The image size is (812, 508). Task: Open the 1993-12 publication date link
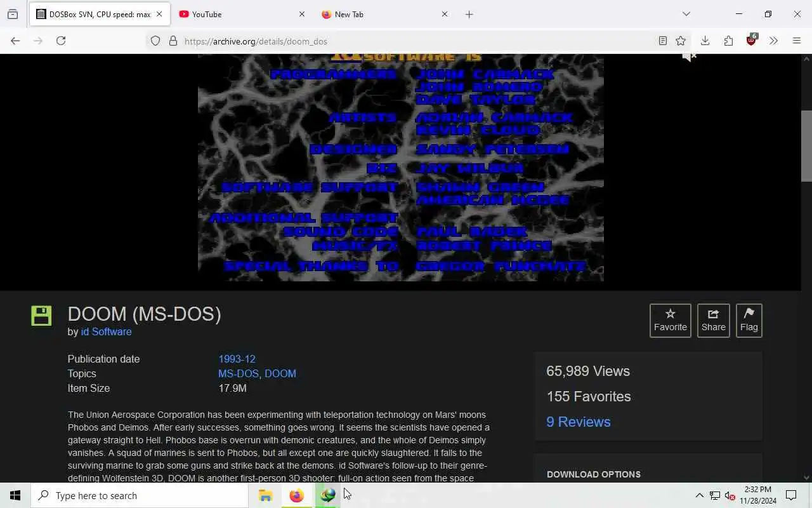point(237,359)
